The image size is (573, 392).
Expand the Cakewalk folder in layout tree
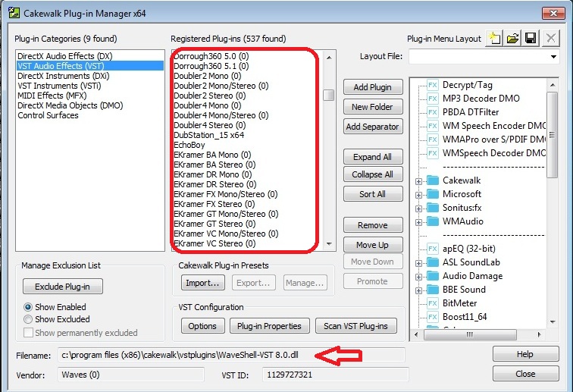pos(418,181)
